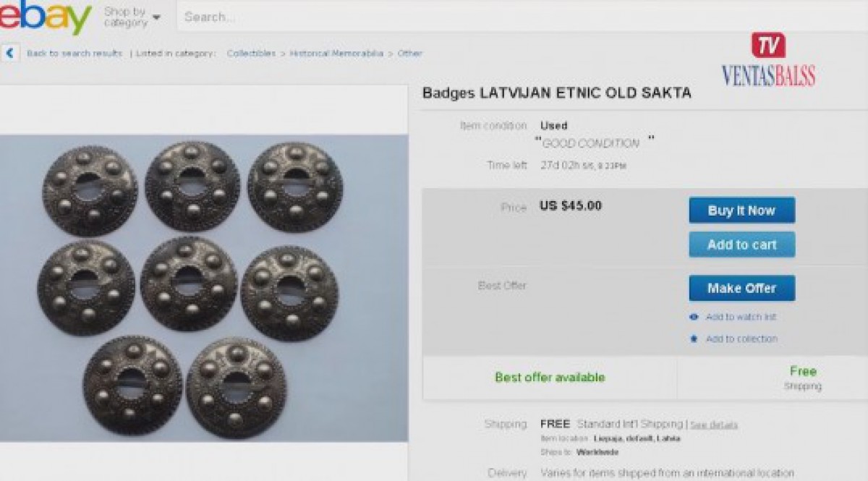The width and height of the screenshot is (868, 481).
Task: Add item to watch list link
Action: (741, 317)
